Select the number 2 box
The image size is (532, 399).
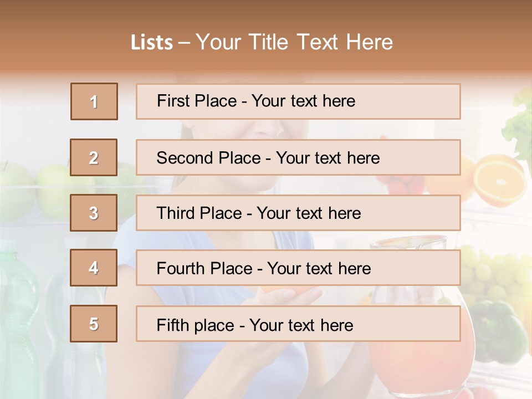(x=94, y=157)
